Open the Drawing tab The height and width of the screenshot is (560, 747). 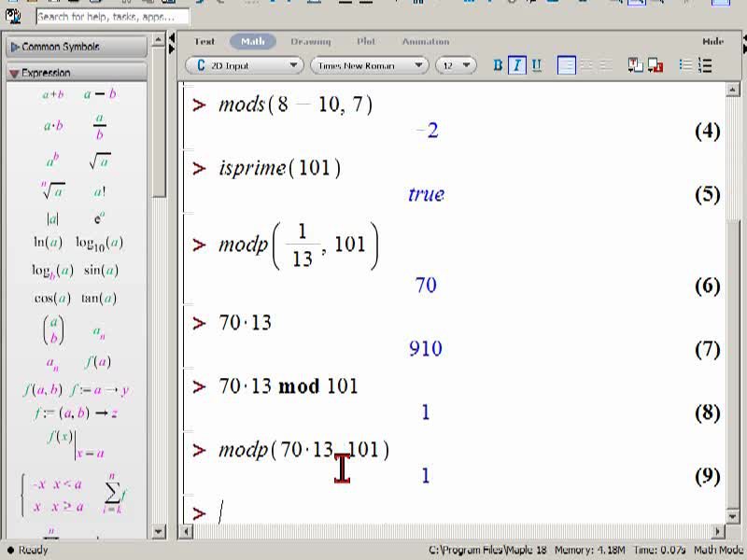click(x=311, y=41)
